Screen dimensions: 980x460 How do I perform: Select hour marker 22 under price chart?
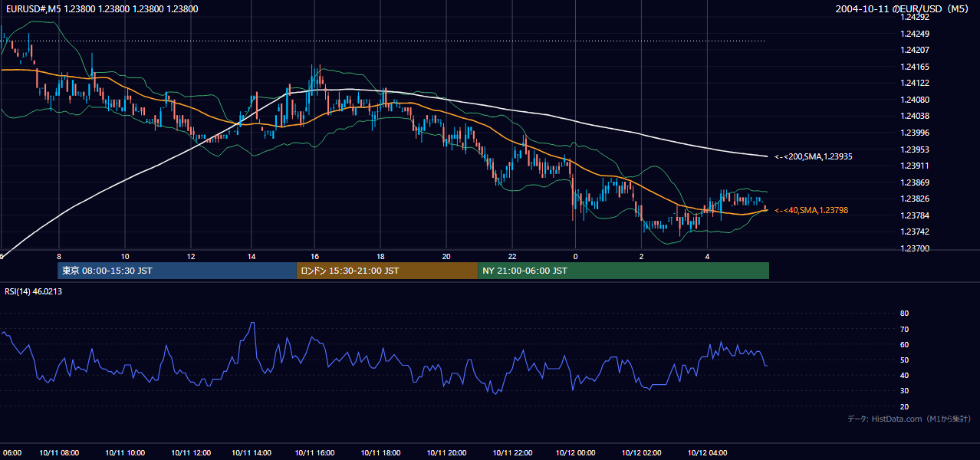512,256
